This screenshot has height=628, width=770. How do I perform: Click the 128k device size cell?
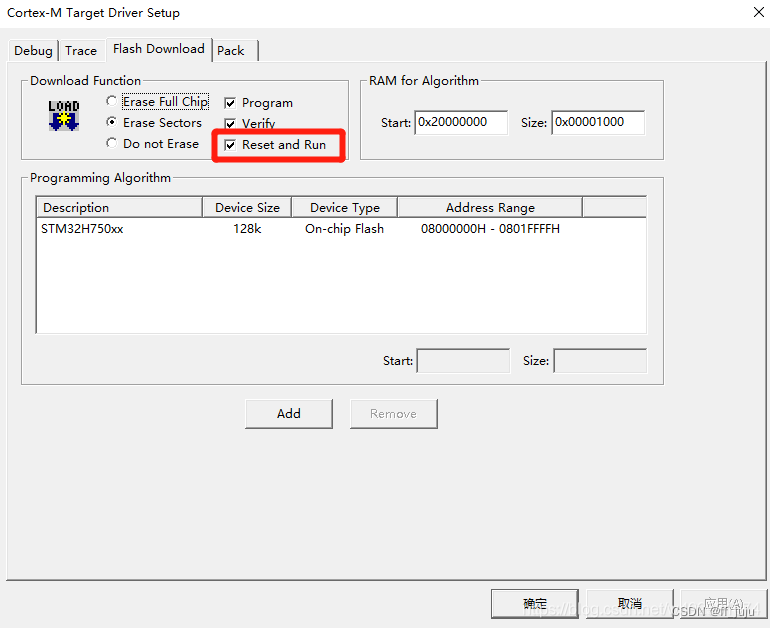coord(247,229)
